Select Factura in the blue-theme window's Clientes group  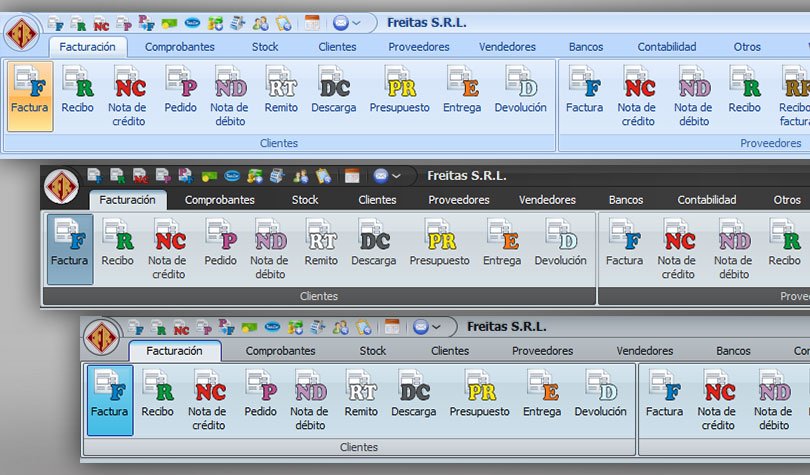(30, 96)
